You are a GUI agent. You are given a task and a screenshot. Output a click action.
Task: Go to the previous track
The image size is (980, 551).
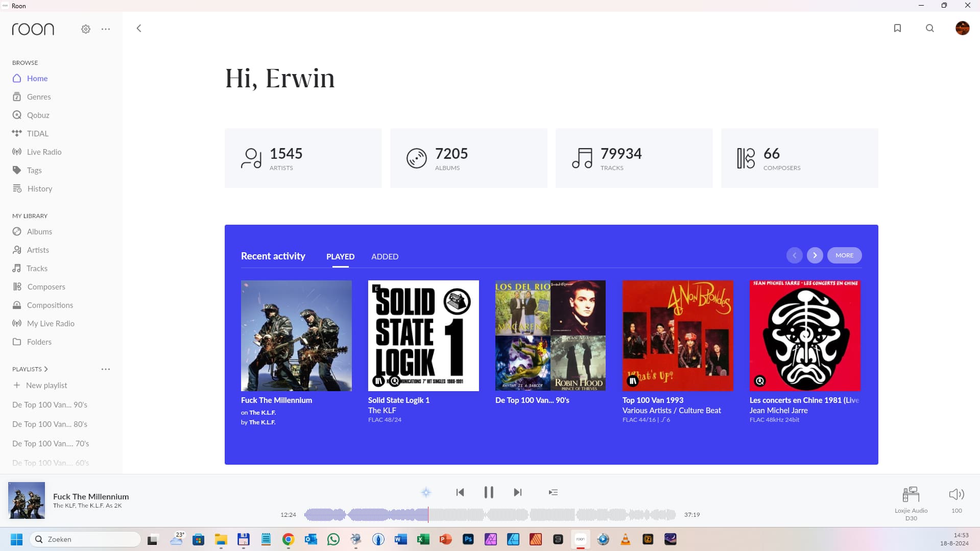460,492
